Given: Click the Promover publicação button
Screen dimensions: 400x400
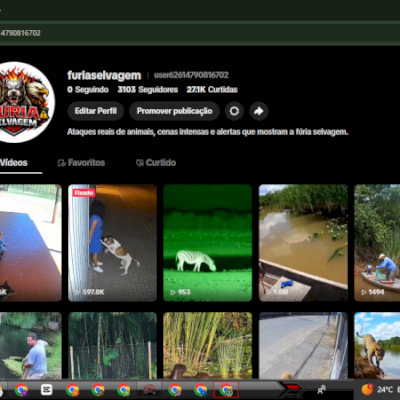Looking at the screenshot, I should (174, 111).
